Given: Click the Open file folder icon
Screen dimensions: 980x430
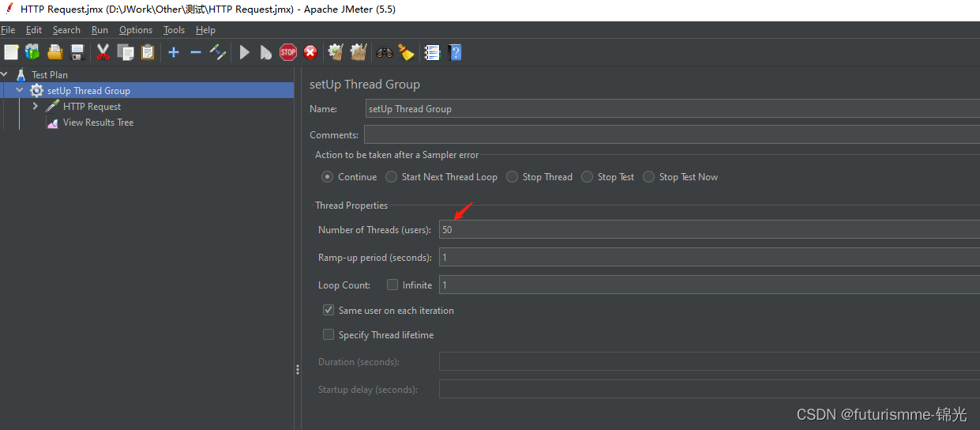Looking at the screenshot, I should click(54, 52).
